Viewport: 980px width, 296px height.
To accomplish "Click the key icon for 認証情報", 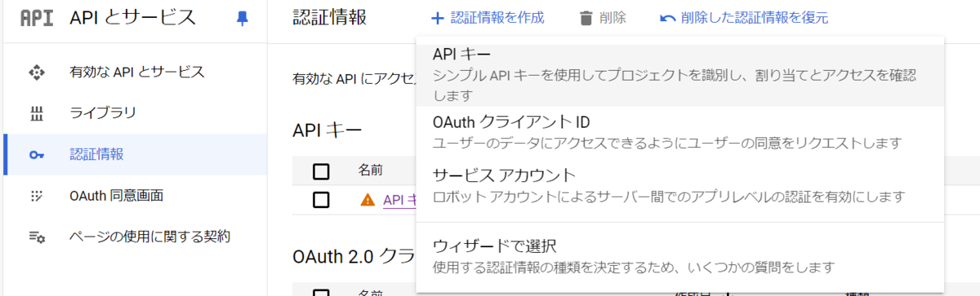I will [36, 155].
